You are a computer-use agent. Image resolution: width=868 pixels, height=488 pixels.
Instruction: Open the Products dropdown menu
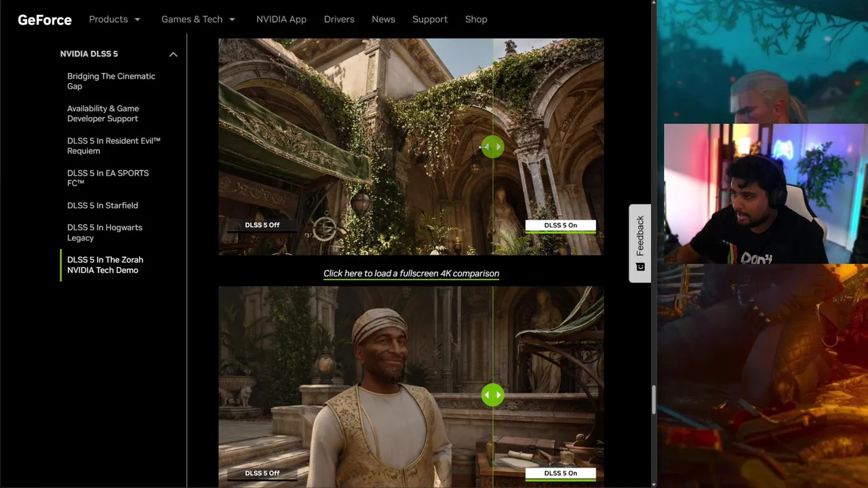pos(115,19)
